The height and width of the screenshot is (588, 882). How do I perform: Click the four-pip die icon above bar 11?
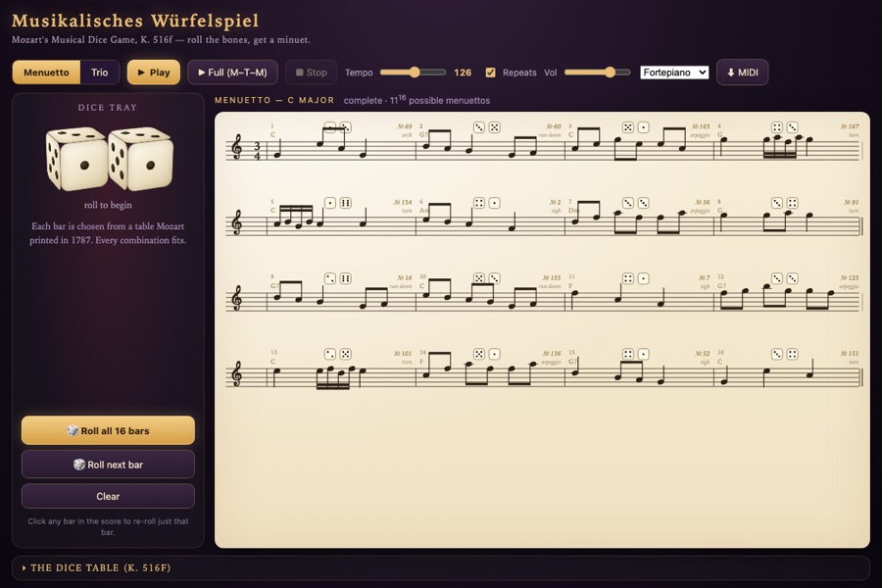pyautogui.click(x=628, y=278)
